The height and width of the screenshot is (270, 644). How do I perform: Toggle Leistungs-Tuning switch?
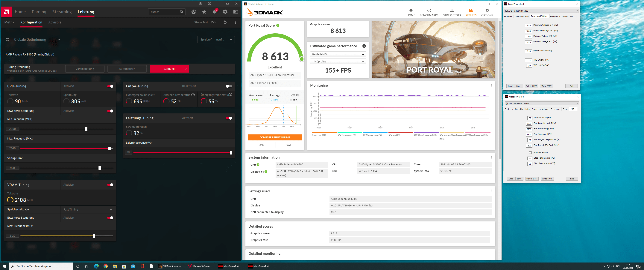point(229,118)
